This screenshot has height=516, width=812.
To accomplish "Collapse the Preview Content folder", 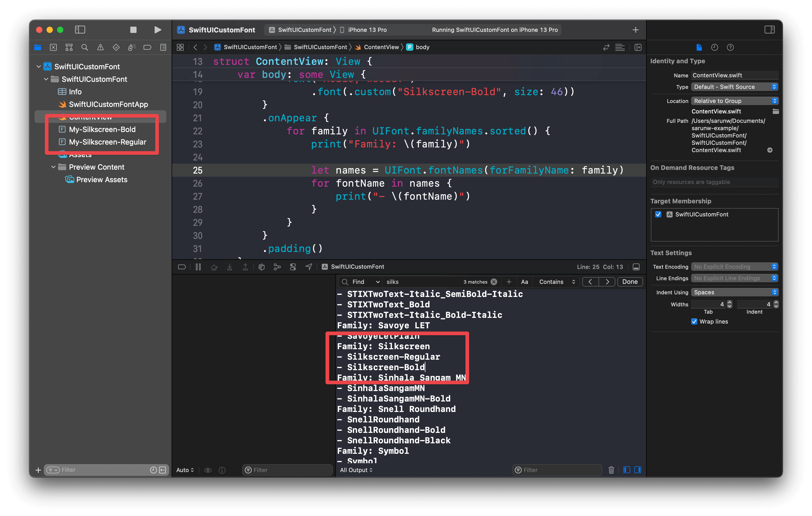I will pyautogui.click(x=53, y=167).
